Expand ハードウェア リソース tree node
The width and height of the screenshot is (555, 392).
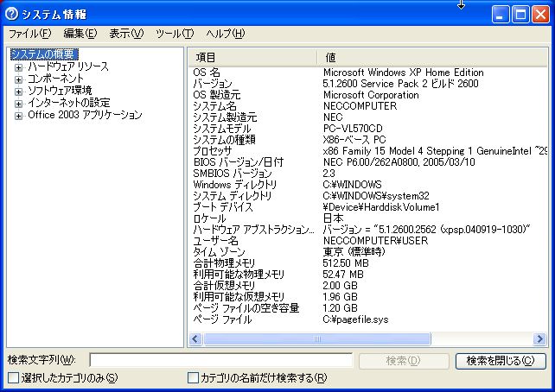coord(18,66)
